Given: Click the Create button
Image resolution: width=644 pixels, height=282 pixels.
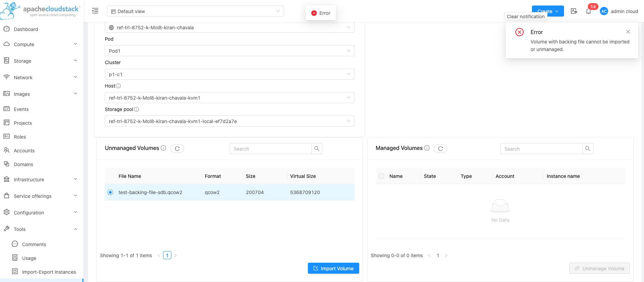Looking at the screenshot, I should [x=548, y=11].
